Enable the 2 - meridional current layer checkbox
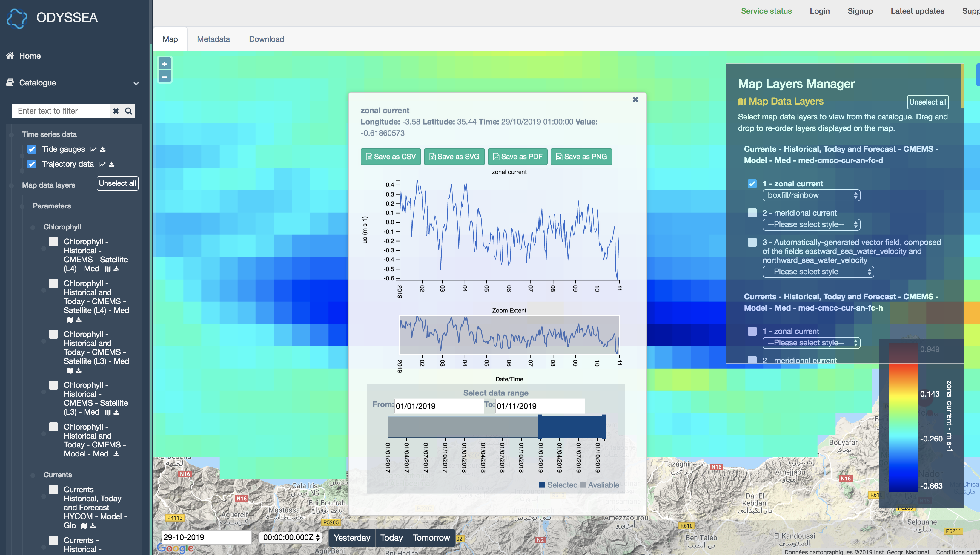Image resolution: width=980 pixels, height=555 pixels. [x=752, y=213]
